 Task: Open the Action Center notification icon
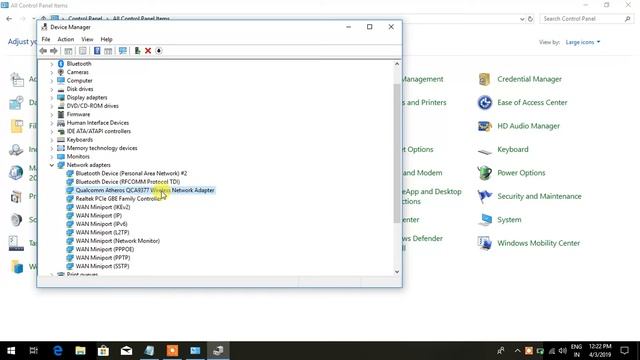coord(624,351)
